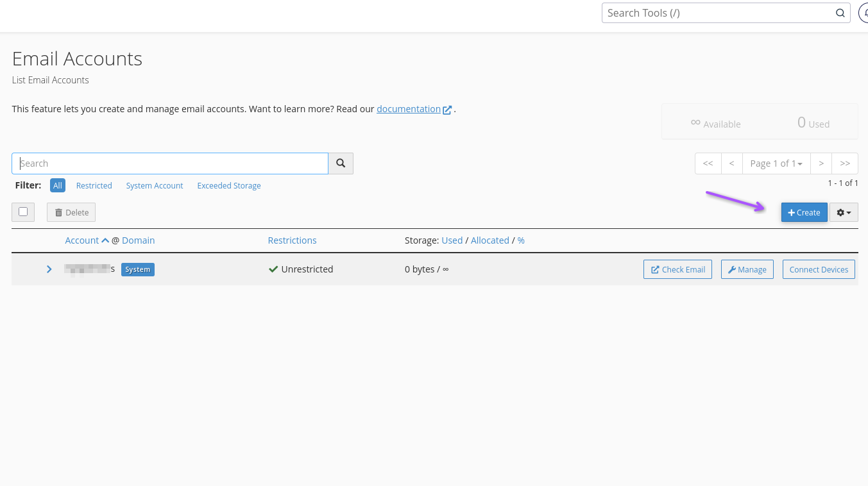Open the documentation link

click(x=409, y=109)
